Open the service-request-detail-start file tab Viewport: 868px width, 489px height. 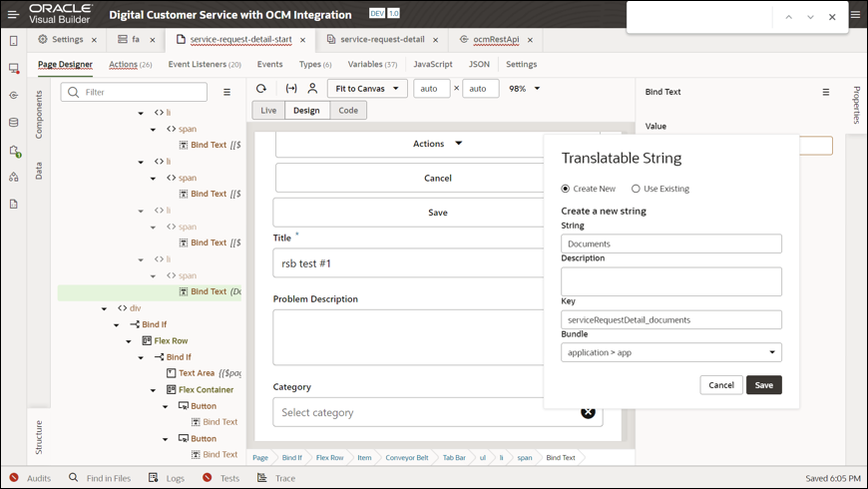(x=240, y=39)
